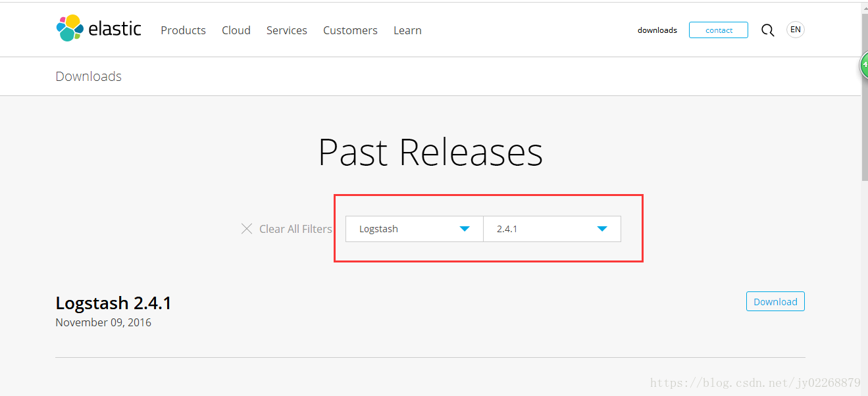Click the November 09, 2016 date text
The width and height of the screenshot is (868, 396).
pos(103,322)
